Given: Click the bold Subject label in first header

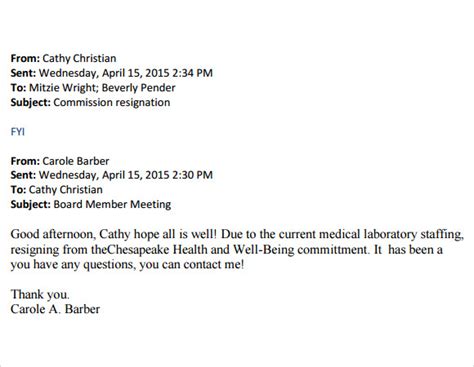Looking at the screenshot, I should pos(31,102).
